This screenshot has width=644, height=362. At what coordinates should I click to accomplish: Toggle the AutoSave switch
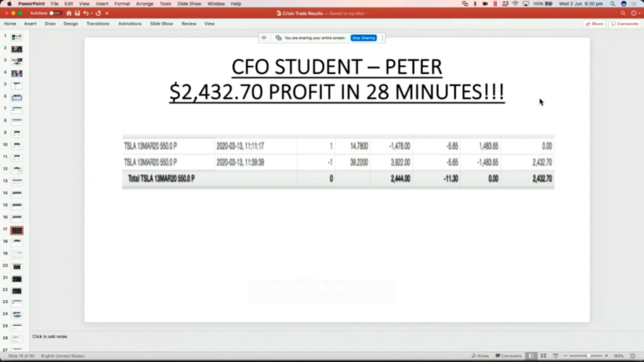tap(55, 13)
